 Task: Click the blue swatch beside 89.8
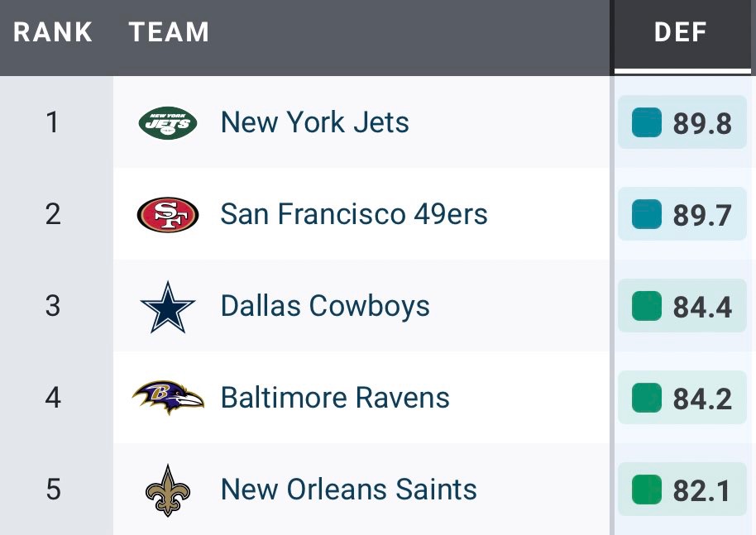tap(647, 122)
